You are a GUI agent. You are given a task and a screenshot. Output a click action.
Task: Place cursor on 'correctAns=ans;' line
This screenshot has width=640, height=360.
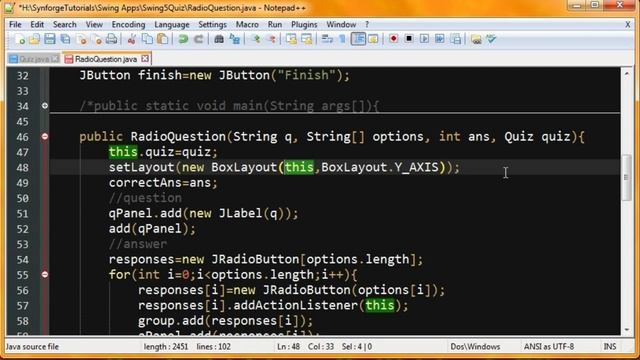163,182
